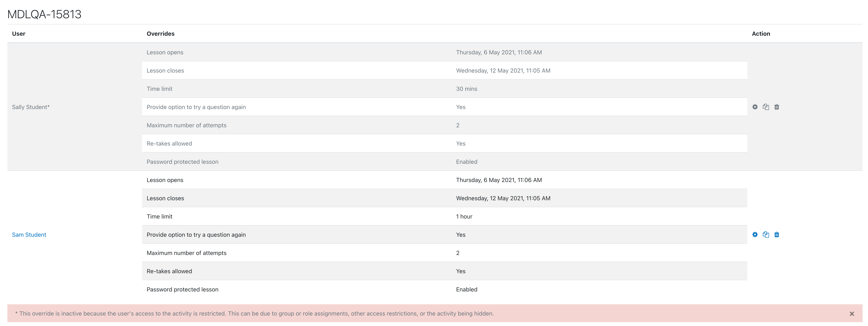Select Sally's 'Re-takes allowed' label
The height and width of the screenshot is (326, 868).
click(x=169, y=143)
